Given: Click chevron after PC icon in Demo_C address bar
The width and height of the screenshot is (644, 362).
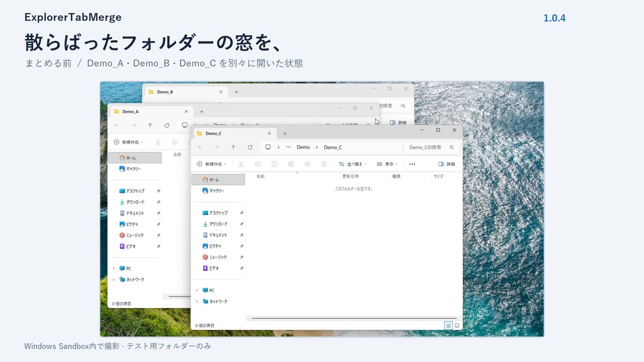Looking at the screenshot, I should [279, 147].
